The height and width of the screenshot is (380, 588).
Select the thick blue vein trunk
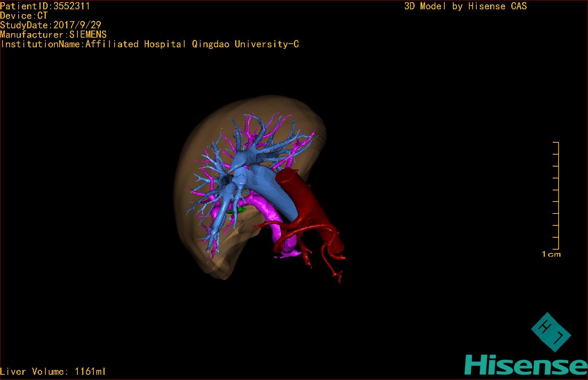click(272, 186)
